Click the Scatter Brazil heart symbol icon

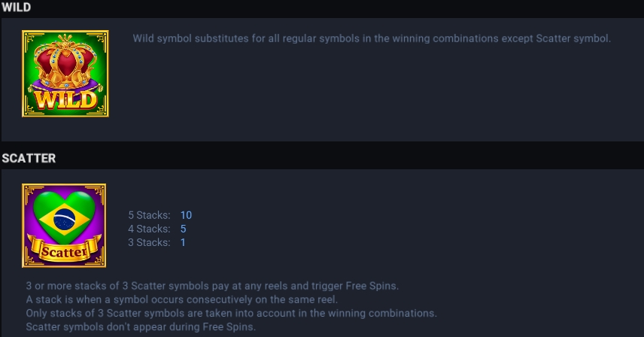64,226
